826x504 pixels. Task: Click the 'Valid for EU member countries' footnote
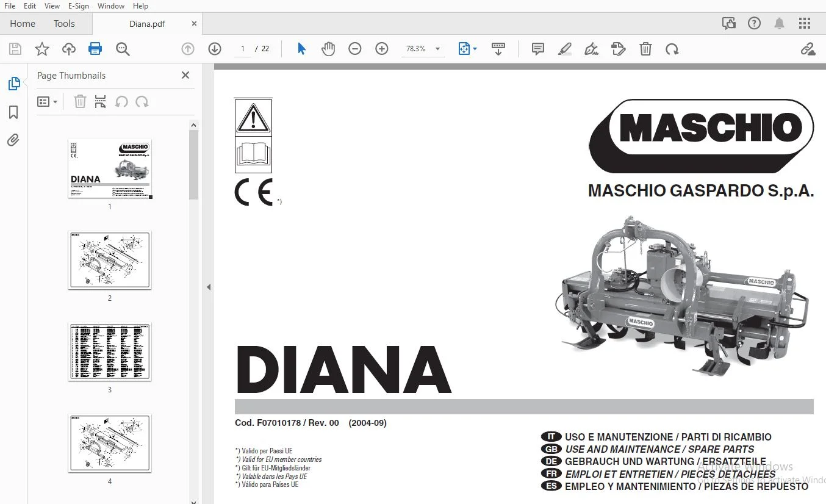(279, 459)
